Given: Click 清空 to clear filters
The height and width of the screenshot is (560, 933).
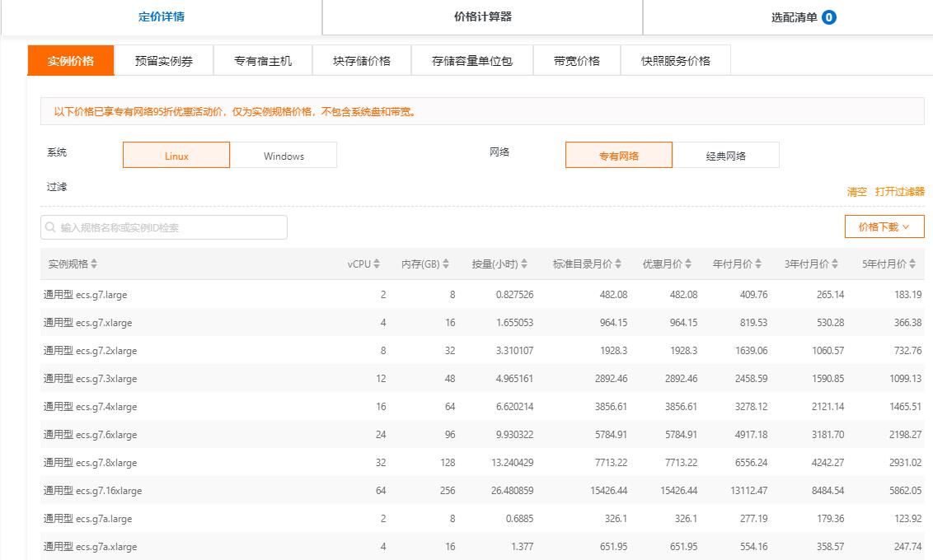Looking at the screenshot, I should [x=856, y=192].
